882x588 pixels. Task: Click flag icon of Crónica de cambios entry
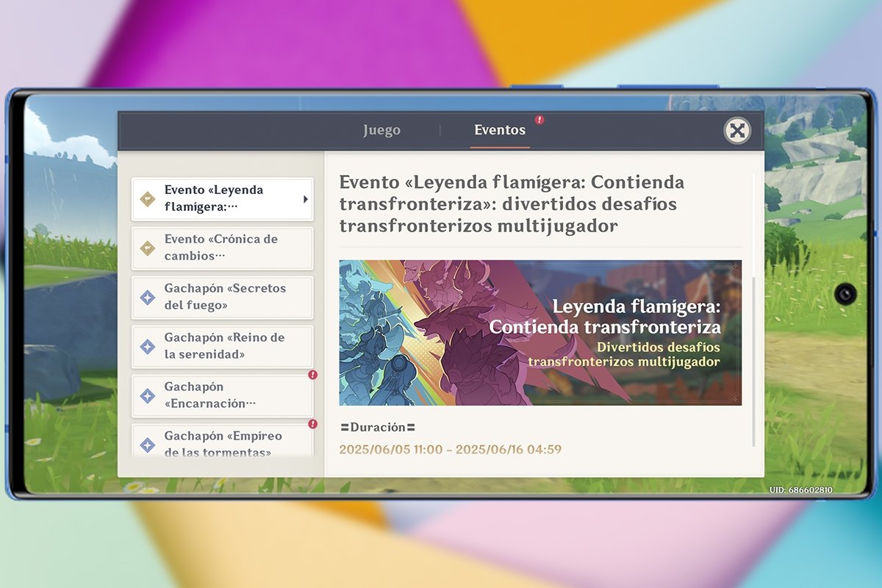pos(148,248)
